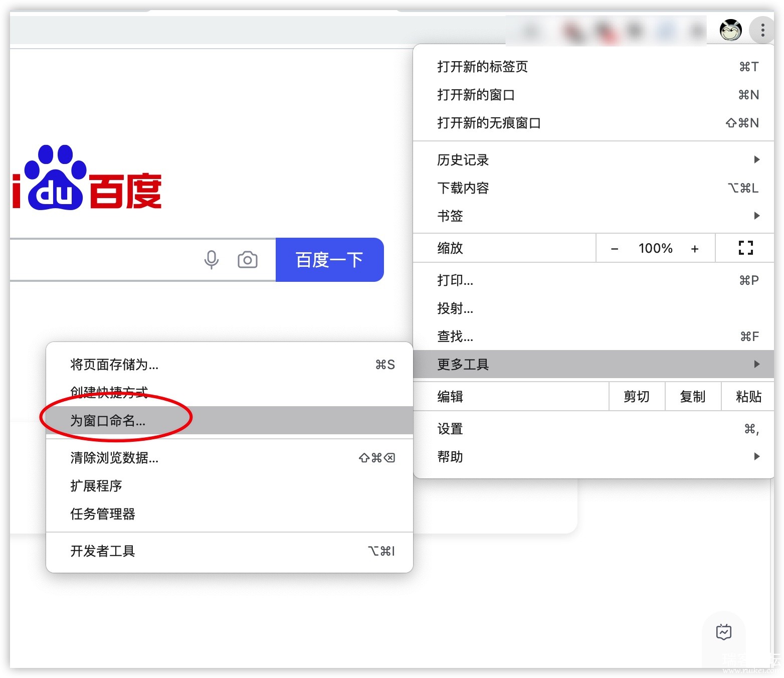784x678 pixels.
Task: Click the feedback icon at bottom right
Action: pyautogui.click(x=724, y=632)
